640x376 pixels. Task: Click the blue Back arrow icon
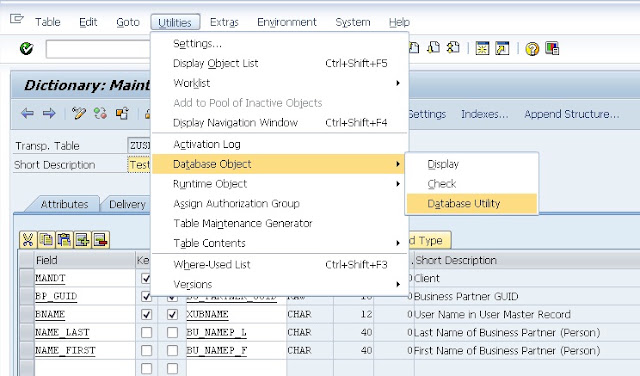click(x=27, y=113)
